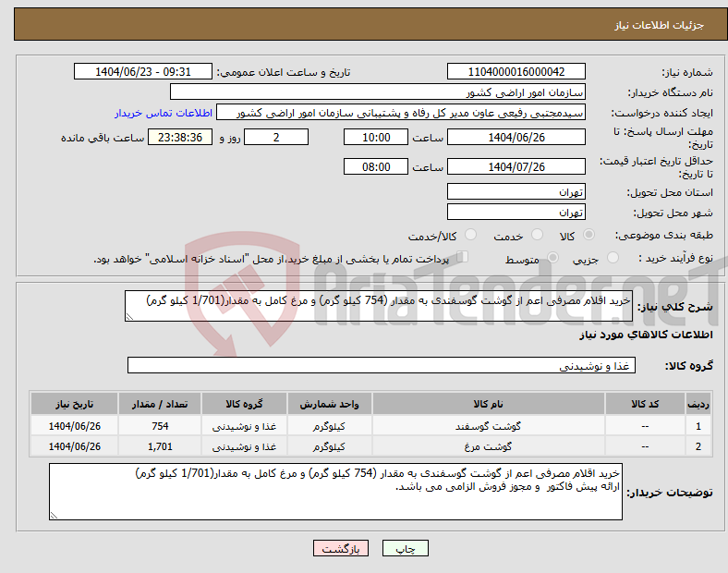Click row number 1 cell
This screenshot has width=728, height=573.
[698, 426]
